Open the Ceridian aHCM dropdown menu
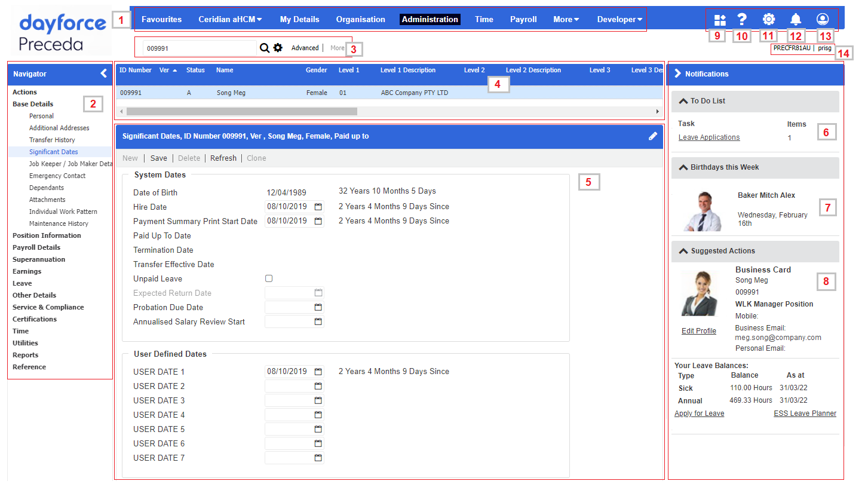868x487 pixels. coord(230,19)
